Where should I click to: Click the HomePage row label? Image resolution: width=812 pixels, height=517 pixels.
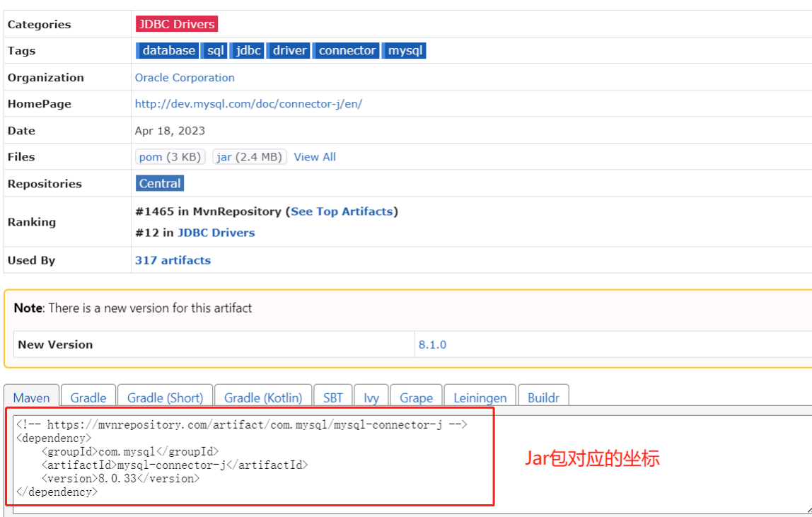coord(40,103)
